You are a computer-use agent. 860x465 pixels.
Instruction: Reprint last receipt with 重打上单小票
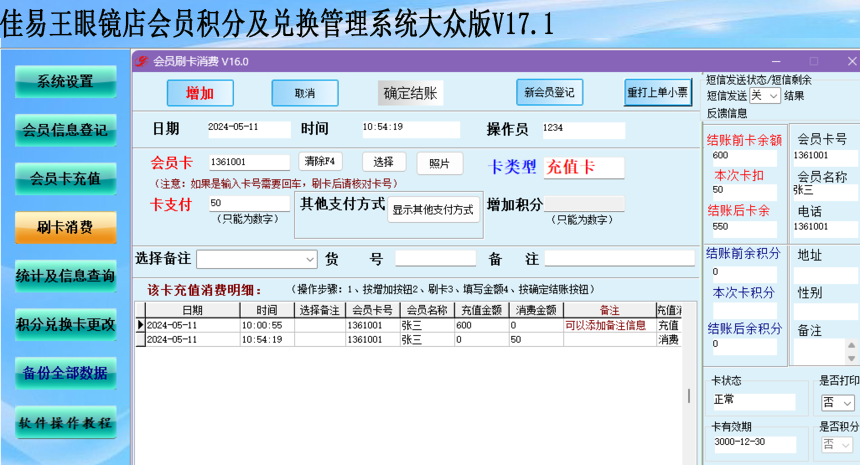point(658,92)
